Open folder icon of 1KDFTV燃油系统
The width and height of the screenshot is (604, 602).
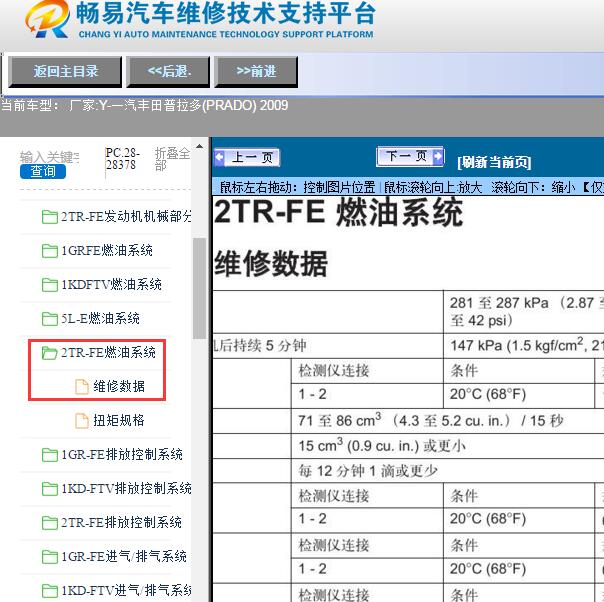(49, 285)
